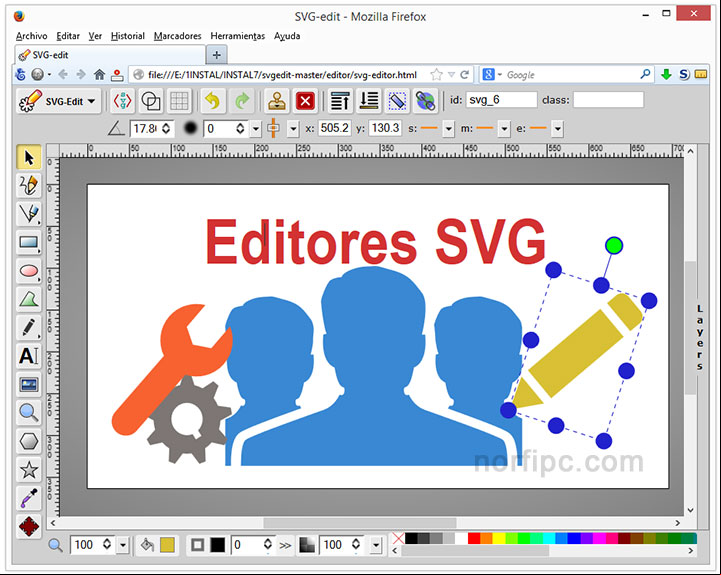Move selected element to top
Screen dimensions: 721x575
(340, 101)
